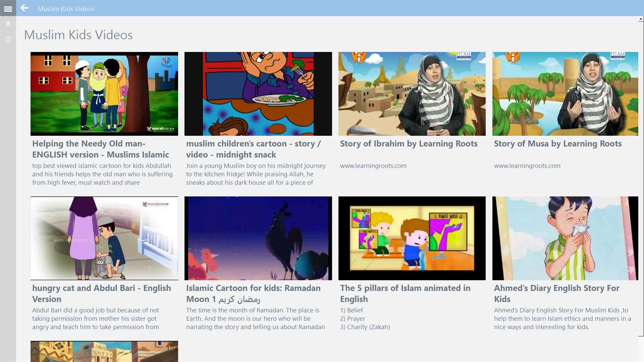Click the '3) Charity (Zakah)' line

coord(365,327)
